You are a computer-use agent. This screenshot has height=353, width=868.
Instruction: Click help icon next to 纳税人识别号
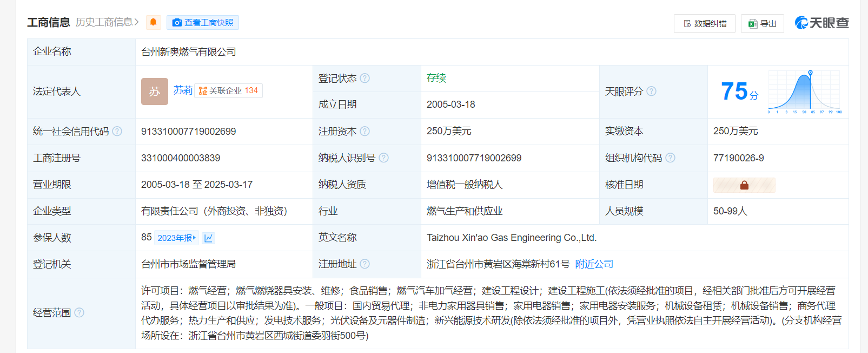pyautogui.click(x=384, y=158)
